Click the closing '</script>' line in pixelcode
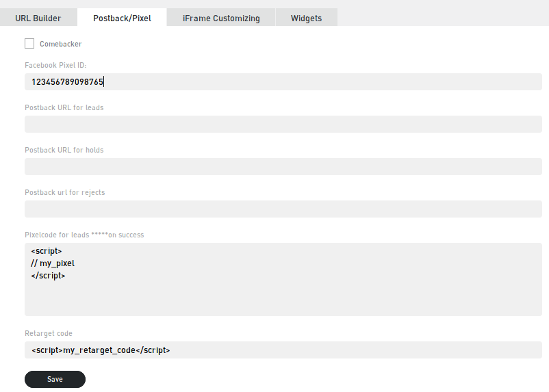This screenshot has width=549, height=392. coord(48,276)
